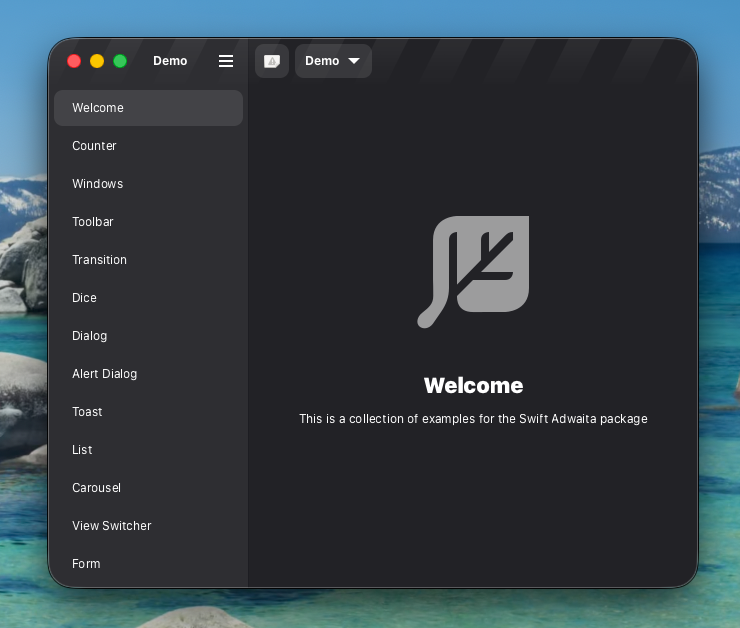Open the Dialog example
Image resolution: width=740 pixels, height=628 pixels.
click(x=148, y=336)
